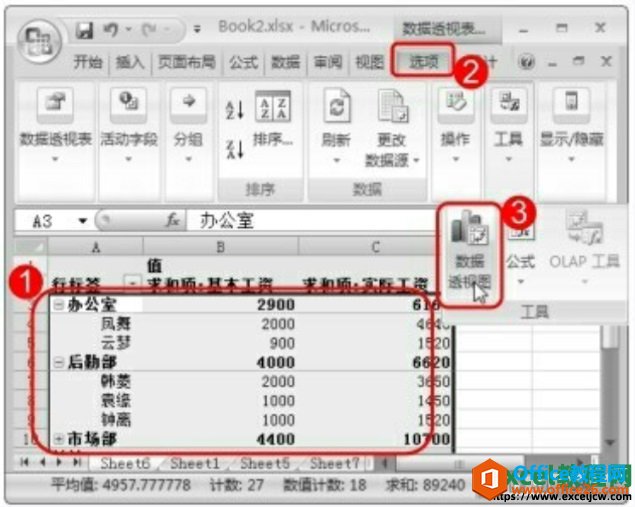Undo the last action
The height and width of the screenshot is (507, 635).
111,30
